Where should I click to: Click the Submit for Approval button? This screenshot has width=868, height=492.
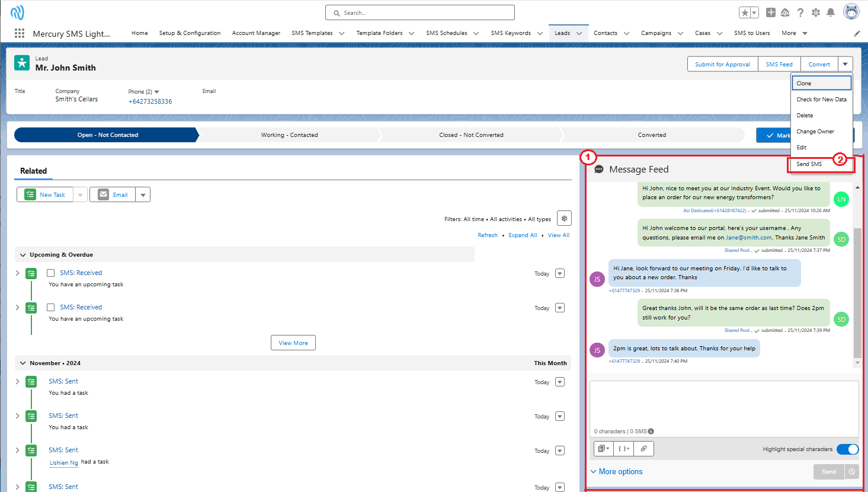tap(722, 64)
